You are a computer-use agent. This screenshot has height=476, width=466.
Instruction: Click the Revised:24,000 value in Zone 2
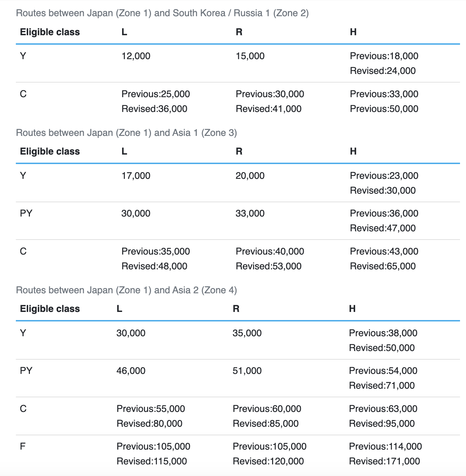(x=383, y=71)
